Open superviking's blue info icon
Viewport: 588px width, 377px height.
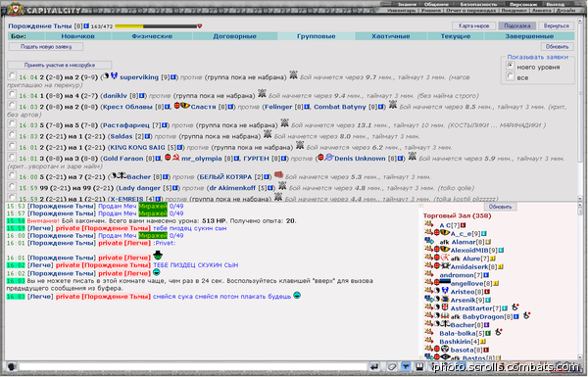coord(173,77)
